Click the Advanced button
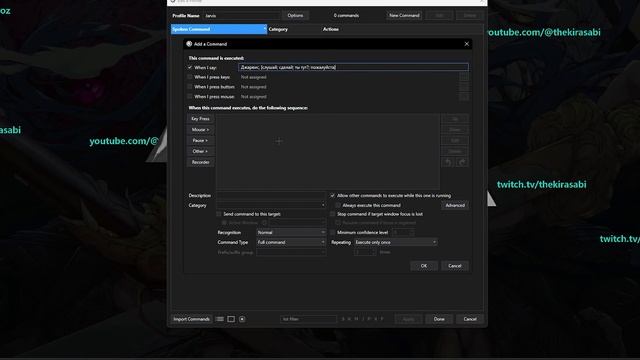Screen dimensions: 640x360 (455, 205)
